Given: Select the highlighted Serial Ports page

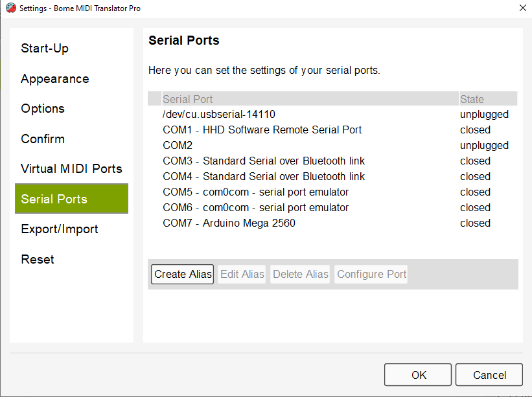Looking at the screenshot, I should [x=71, y=199].
